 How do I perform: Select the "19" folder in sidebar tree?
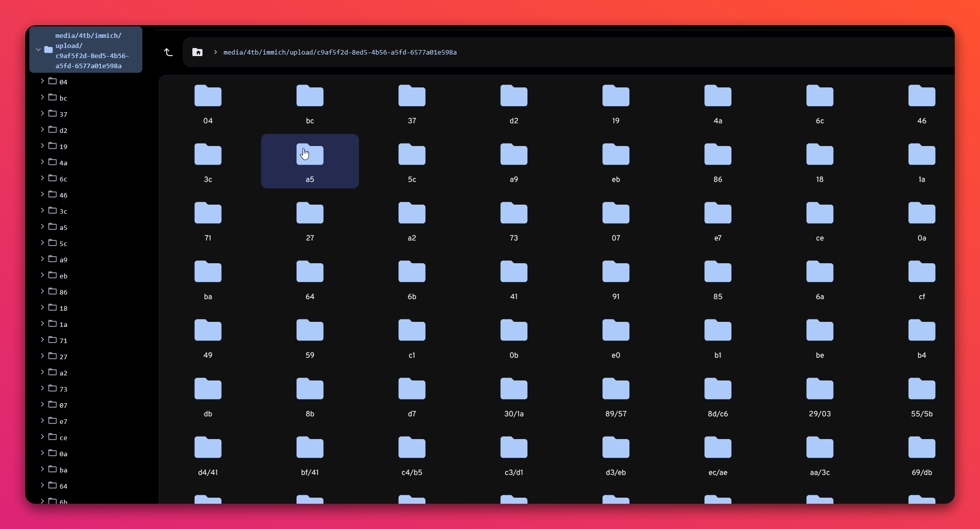tap(63, 146)
